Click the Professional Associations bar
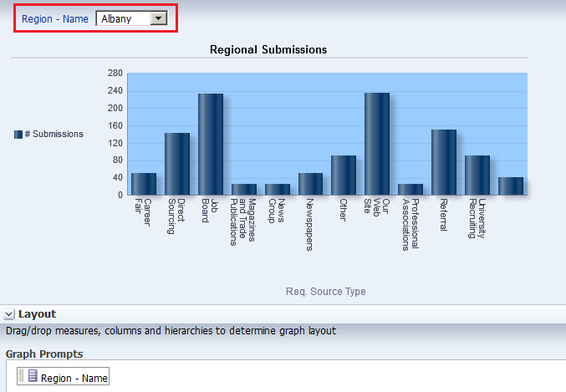566x392 pixels. pos(410,190)
